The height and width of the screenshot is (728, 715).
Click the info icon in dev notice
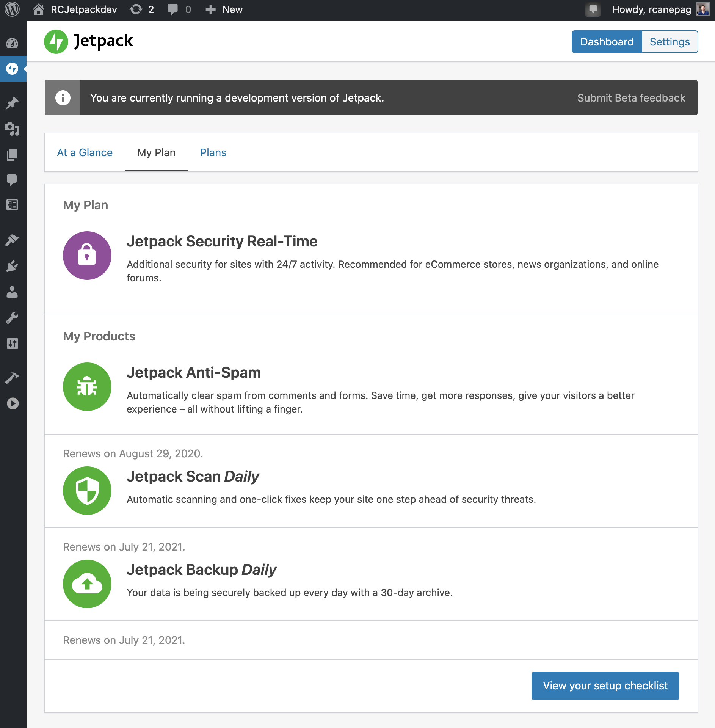[63, 98]
